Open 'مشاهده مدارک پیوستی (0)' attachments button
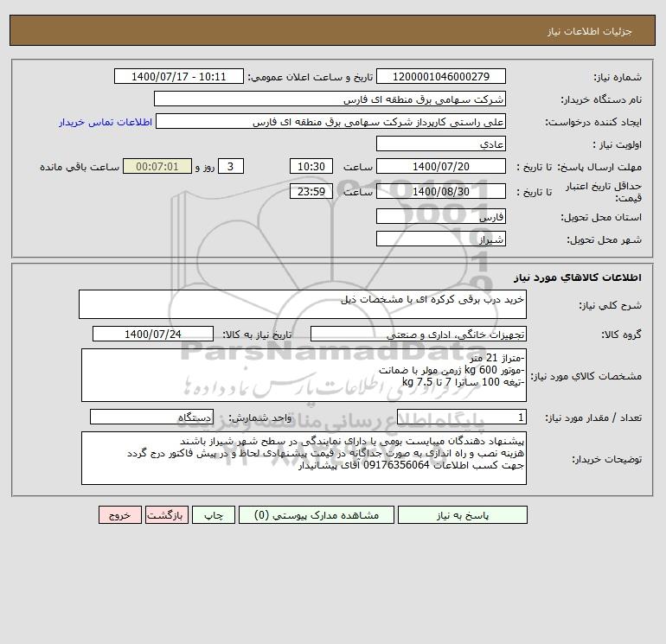 pos(317,515)
